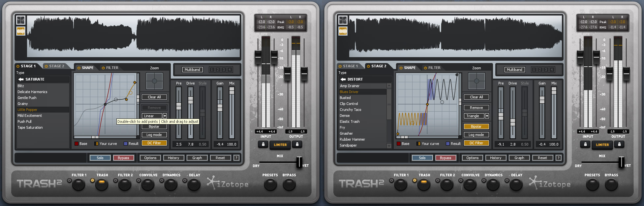Click back arrow next to DISTORT
644x206 pixels.
[x=343, y=79]
